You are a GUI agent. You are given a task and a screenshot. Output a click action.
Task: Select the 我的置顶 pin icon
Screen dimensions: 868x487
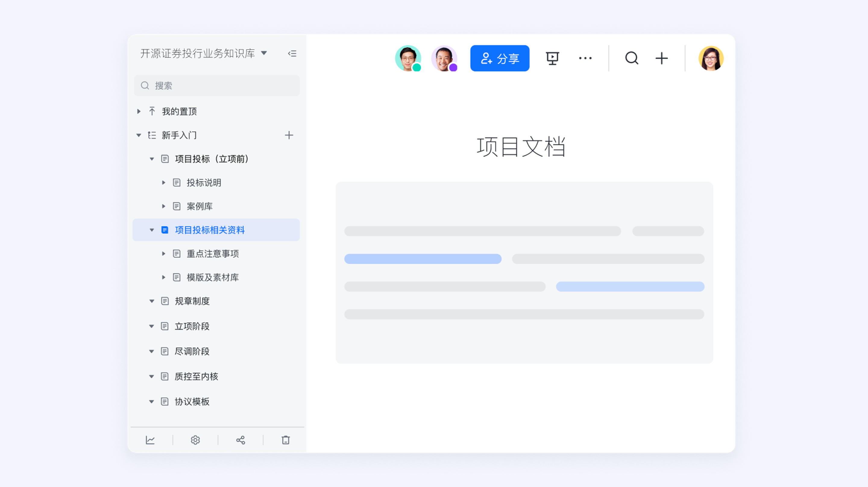(x=152, y=111)
